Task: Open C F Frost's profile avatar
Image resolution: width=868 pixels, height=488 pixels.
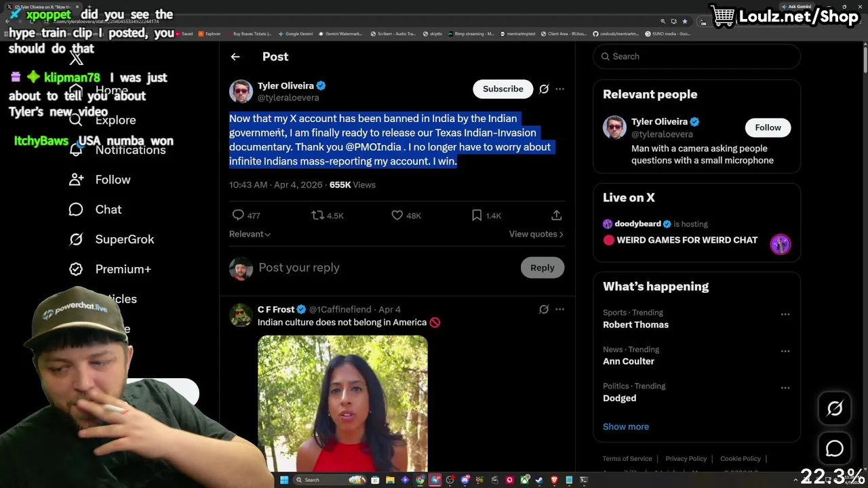Action: tap(241, 315)
